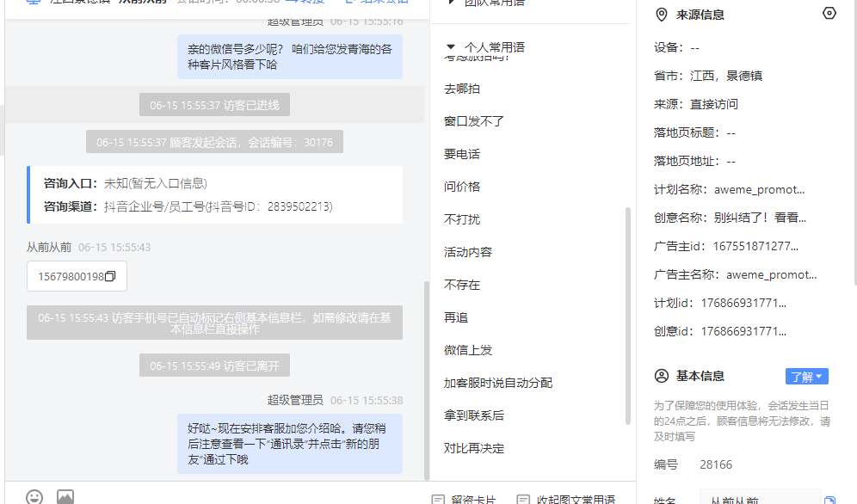Screen dimensions: 857x504
Task: Click the 咨询入口 未知 info line
Action: 125,183
